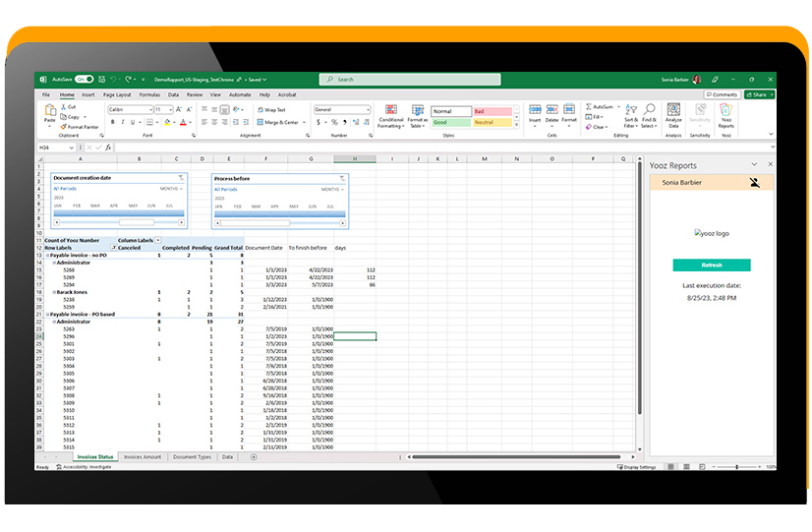
Task: Apply italic formatting with I button
Action: 123,122
